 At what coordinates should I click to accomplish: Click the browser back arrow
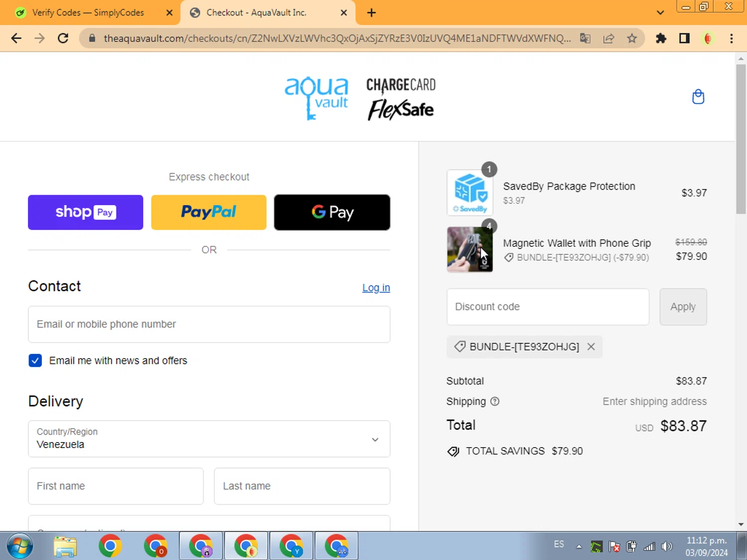tap(16, 38)
